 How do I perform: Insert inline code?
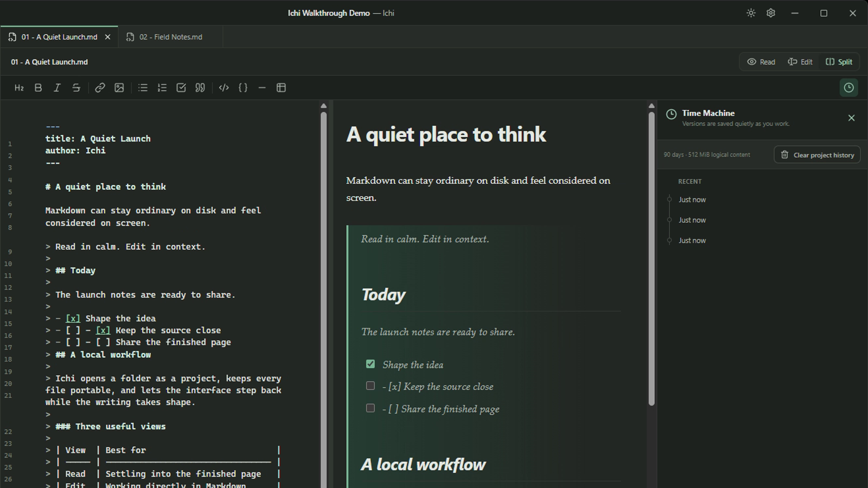tap(224, 88)
